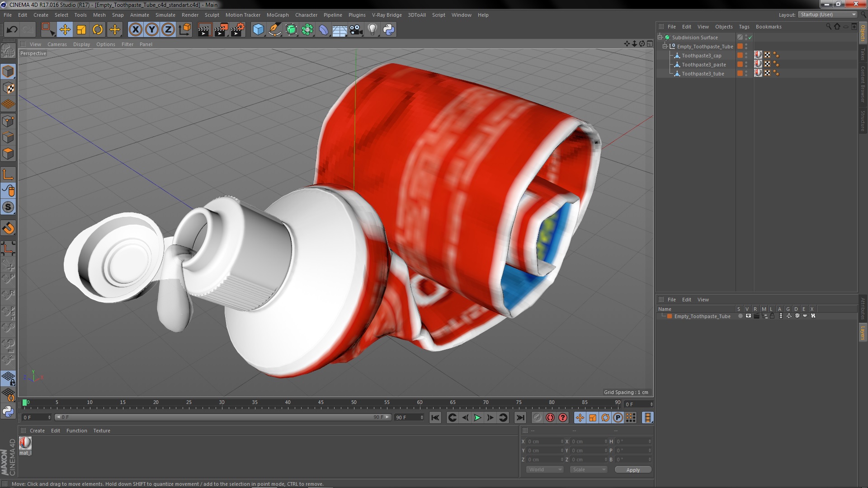Collapse the Subdivision Surface tree node

tap(660, 38)
